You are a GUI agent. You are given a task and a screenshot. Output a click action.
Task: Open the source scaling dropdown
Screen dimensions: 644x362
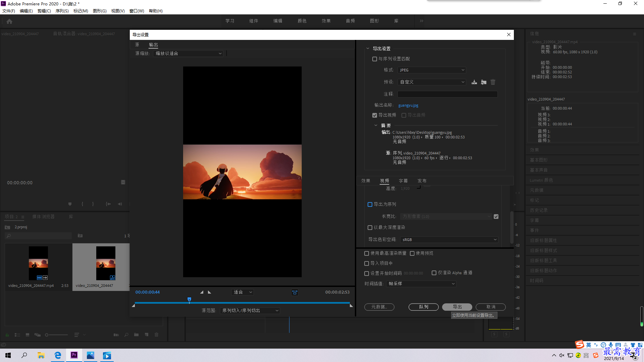click(188, 54)
